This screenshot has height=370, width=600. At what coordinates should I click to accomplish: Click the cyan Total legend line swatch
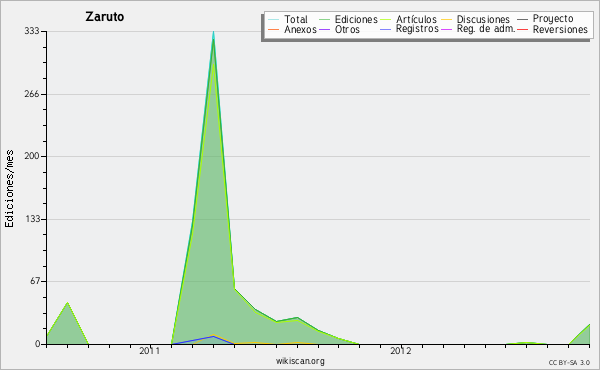click(274, 19)
